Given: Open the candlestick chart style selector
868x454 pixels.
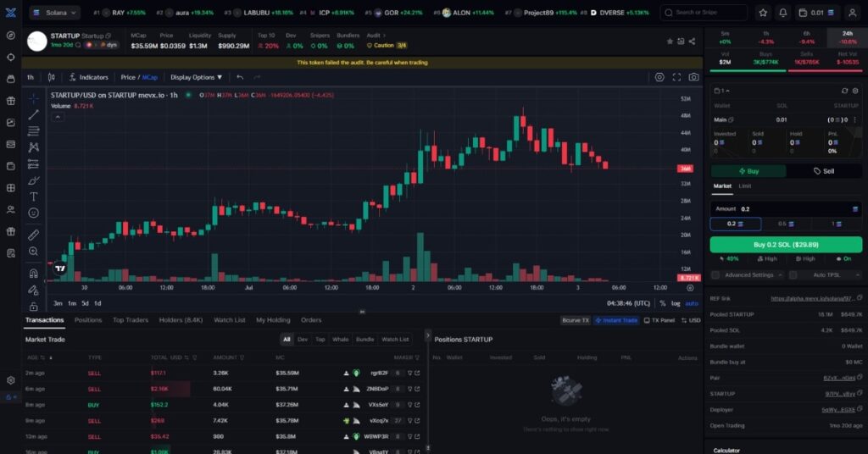Looking at the screenshot, I should click(x=52, y=77).
